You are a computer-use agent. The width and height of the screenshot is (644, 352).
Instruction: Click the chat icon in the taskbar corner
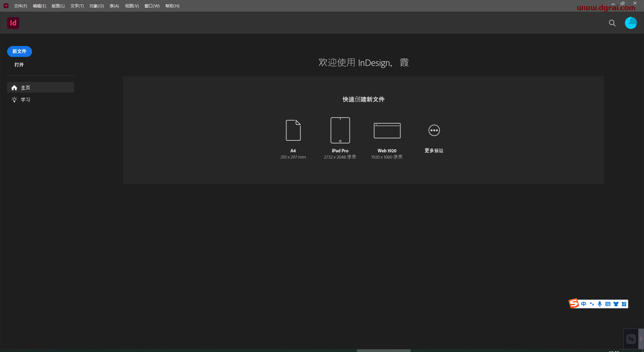631,339
